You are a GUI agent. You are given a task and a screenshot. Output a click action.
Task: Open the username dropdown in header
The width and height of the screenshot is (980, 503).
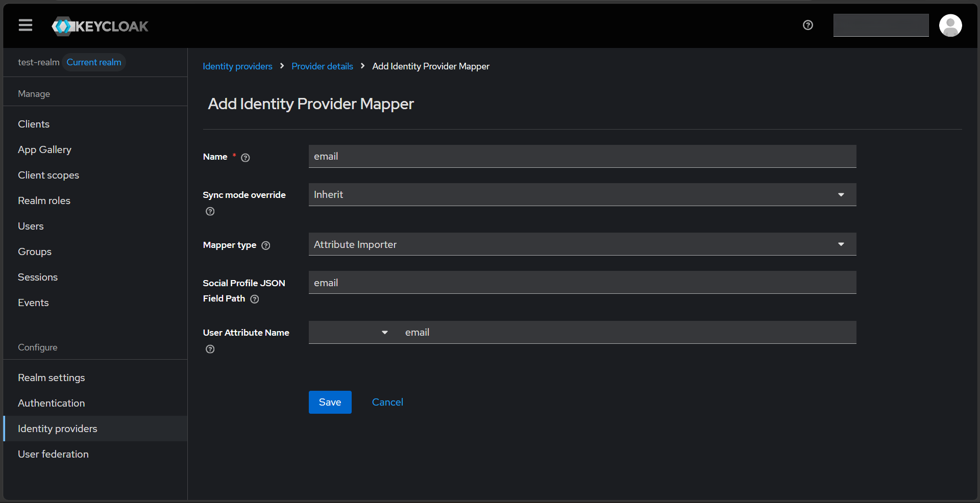(881, 25)
